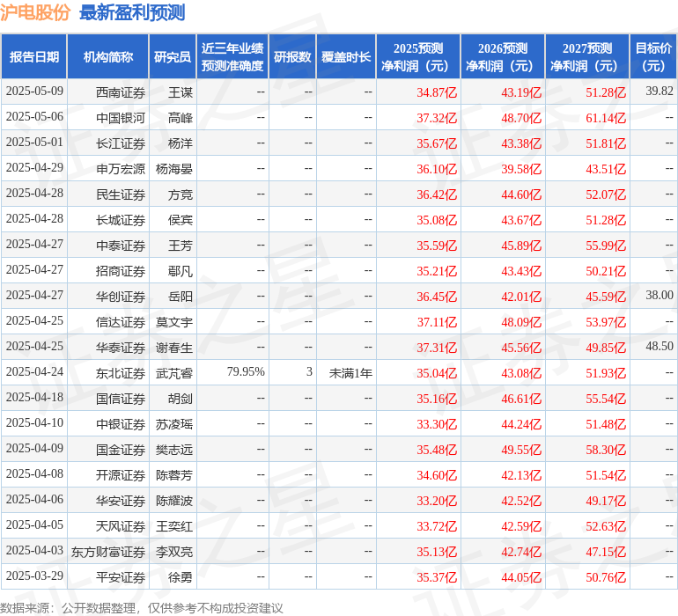Click the 79.95% accuracy value
Viewport: 678px width, 616px height.
coord(246,371)
